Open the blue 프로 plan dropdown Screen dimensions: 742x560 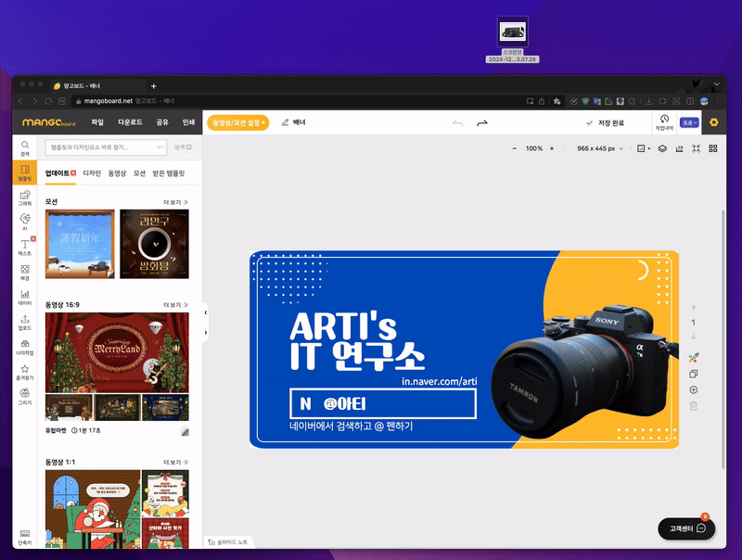click(689, 122)
